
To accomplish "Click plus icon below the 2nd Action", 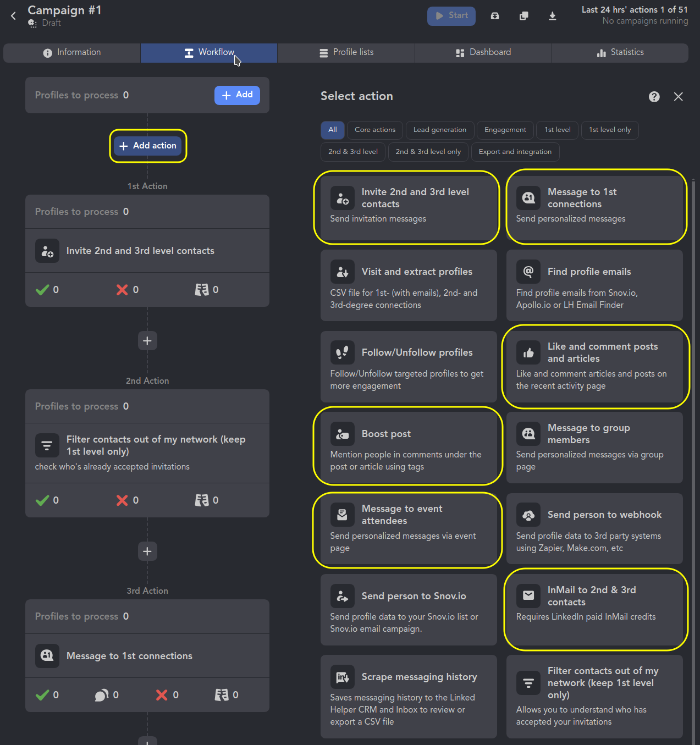I will pos(147,551).
